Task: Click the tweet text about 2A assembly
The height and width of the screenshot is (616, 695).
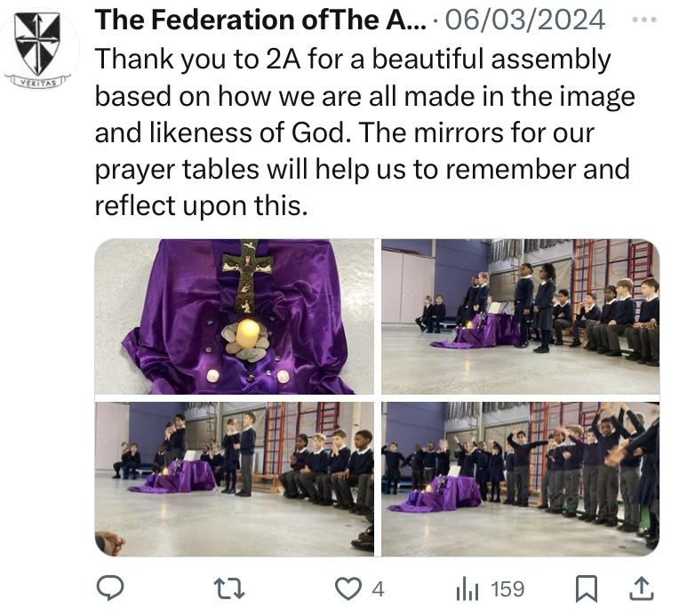Action: (x=364, y=132)
